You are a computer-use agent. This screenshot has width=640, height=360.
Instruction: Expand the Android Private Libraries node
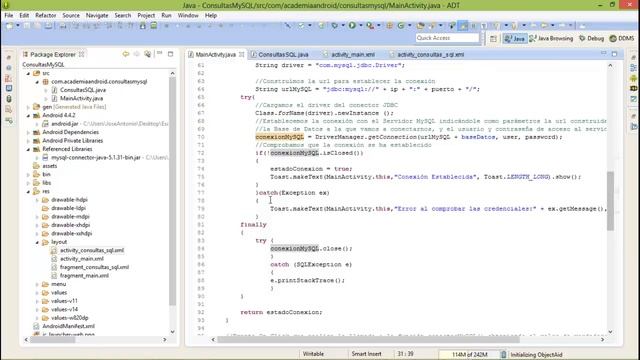pos(28,141)
